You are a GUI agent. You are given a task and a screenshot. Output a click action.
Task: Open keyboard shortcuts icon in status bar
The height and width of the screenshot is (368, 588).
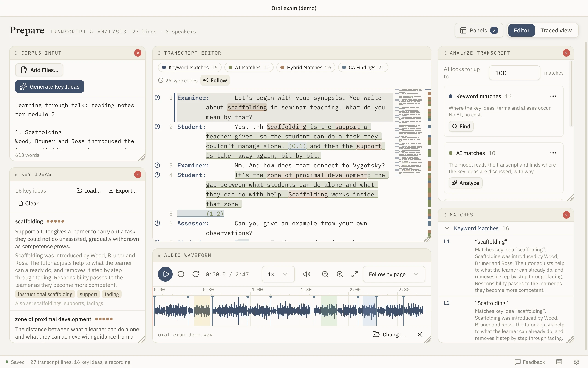coord(559,362)
